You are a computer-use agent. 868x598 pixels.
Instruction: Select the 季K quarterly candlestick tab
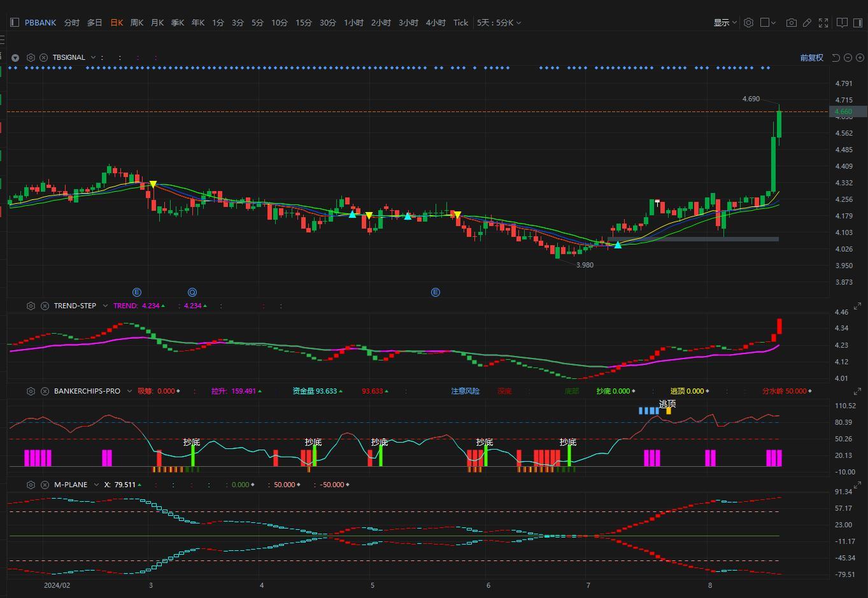(x=178, y=22)
